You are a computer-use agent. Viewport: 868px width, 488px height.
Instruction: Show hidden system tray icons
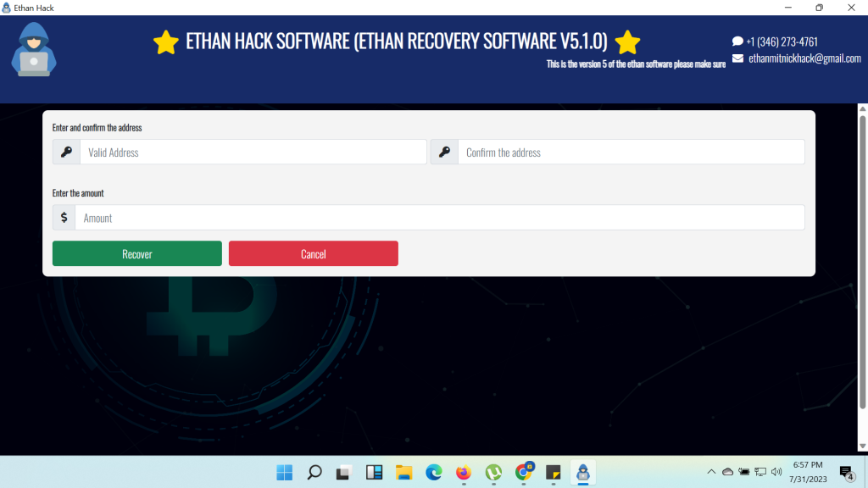tap(711, 472)
